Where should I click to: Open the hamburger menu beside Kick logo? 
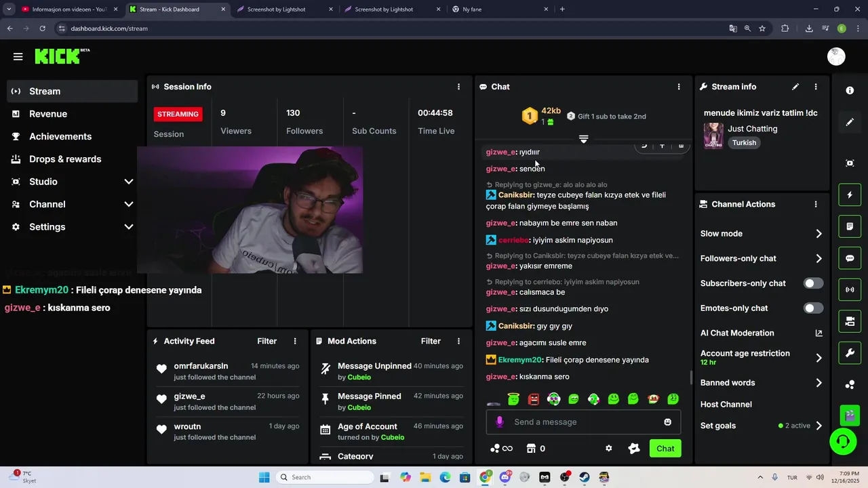coord(18,57)
